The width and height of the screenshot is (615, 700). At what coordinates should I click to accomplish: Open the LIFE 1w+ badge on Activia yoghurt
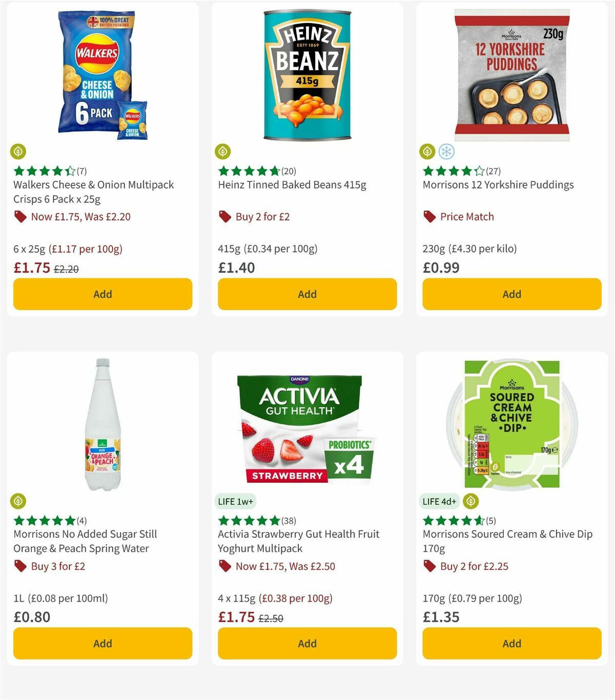[x=235, y=501]
